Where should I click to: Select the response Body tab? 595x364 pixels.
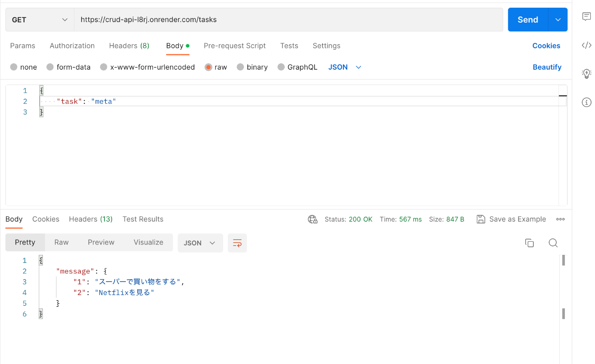coord(14,219)
